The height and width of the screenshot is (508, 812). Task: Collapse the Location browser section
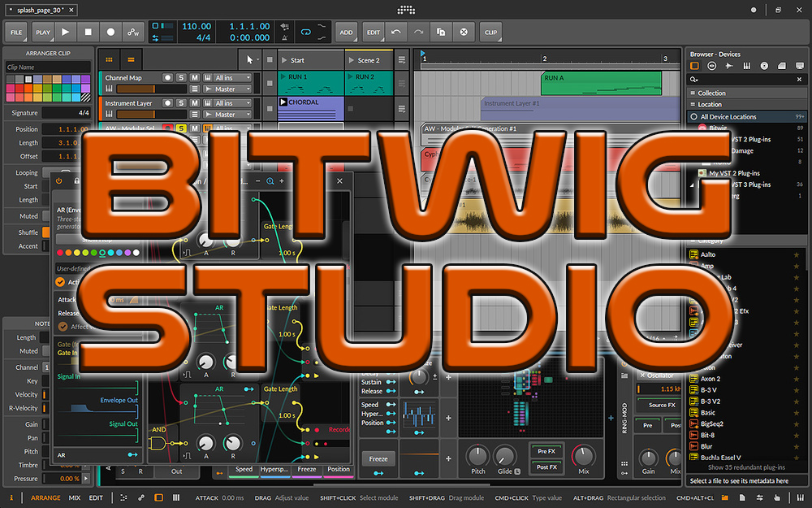tap(747, 104)
